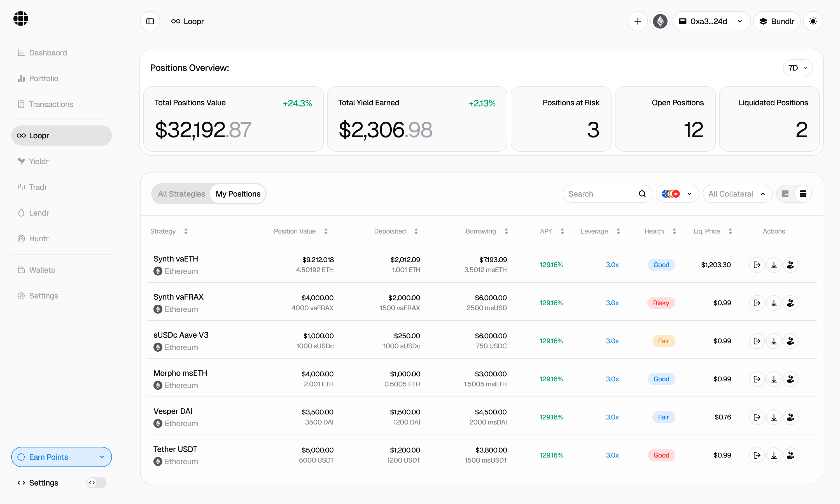This screenshot has height=504, width=840.
Task: Open the wallet 0xa3...24d dropdown
Action: (x=711, y=21)
